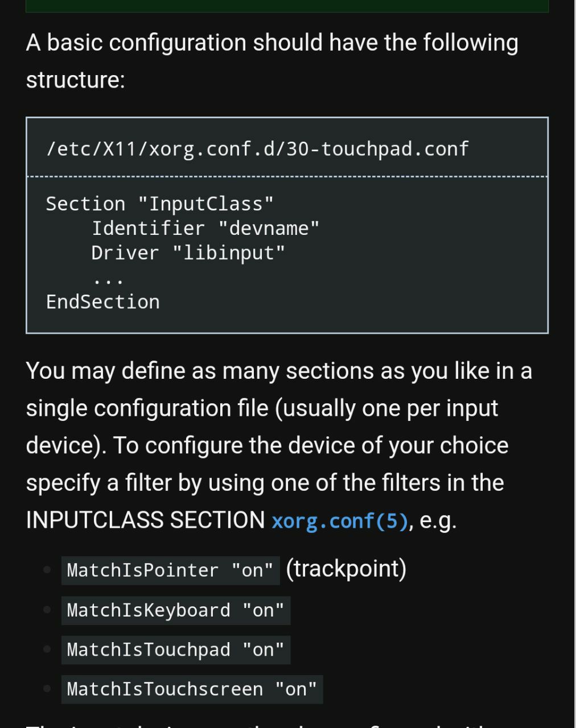Click the (trackpoint) note text

coord(346,568)
